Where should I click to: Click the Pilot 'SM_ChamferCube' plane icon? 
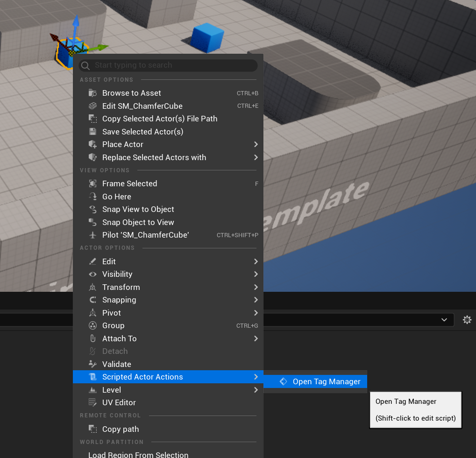click(x=92, y=235)
